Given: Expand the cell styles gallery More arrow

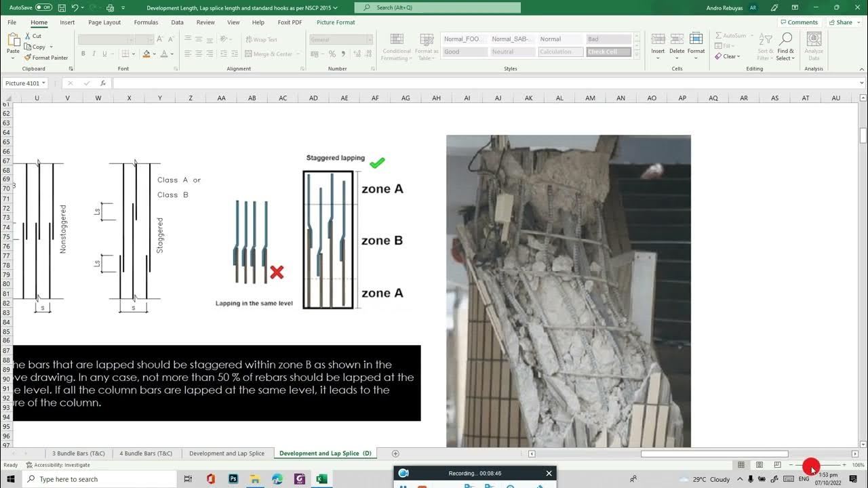Looking at the screenshot, I should (x=637, y=54).
